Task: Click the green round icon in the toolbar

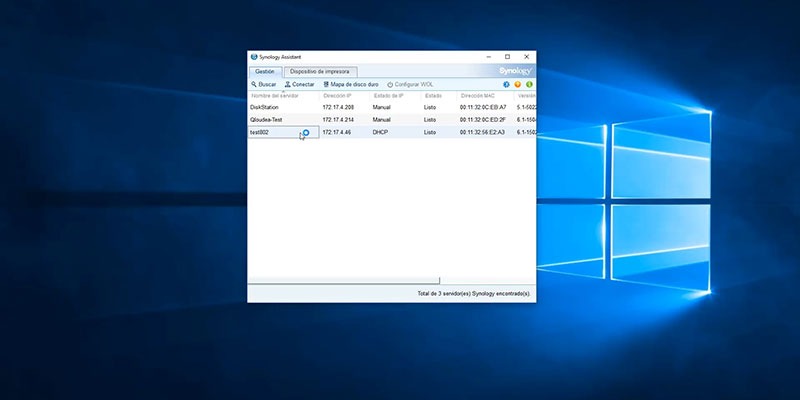Action: [529, 84]
